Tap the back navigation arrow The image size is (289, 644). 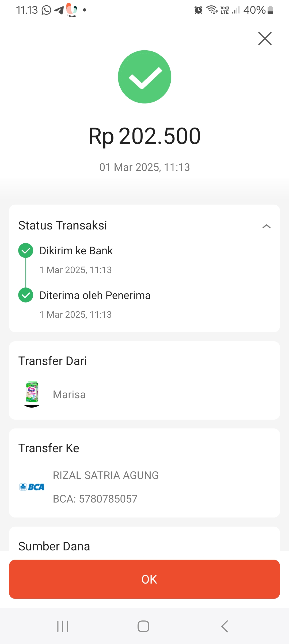tap(225, 626)
